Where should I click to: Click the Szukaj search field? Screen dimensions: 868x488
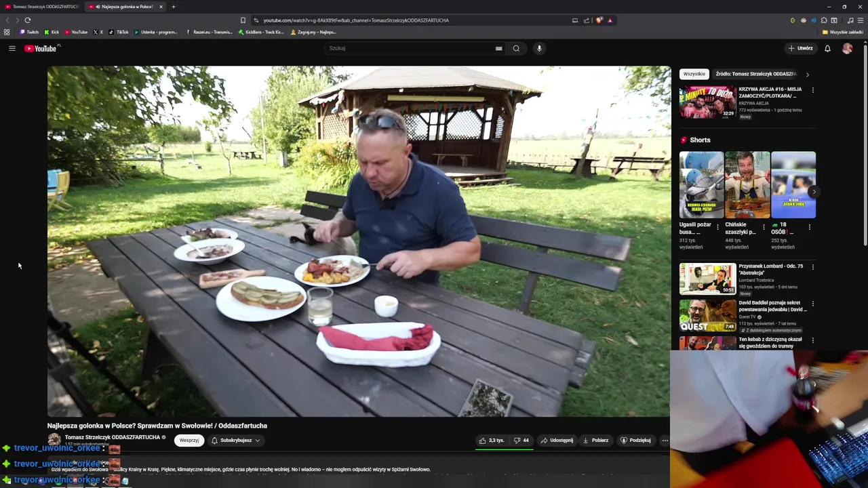[x=410, y=48]
